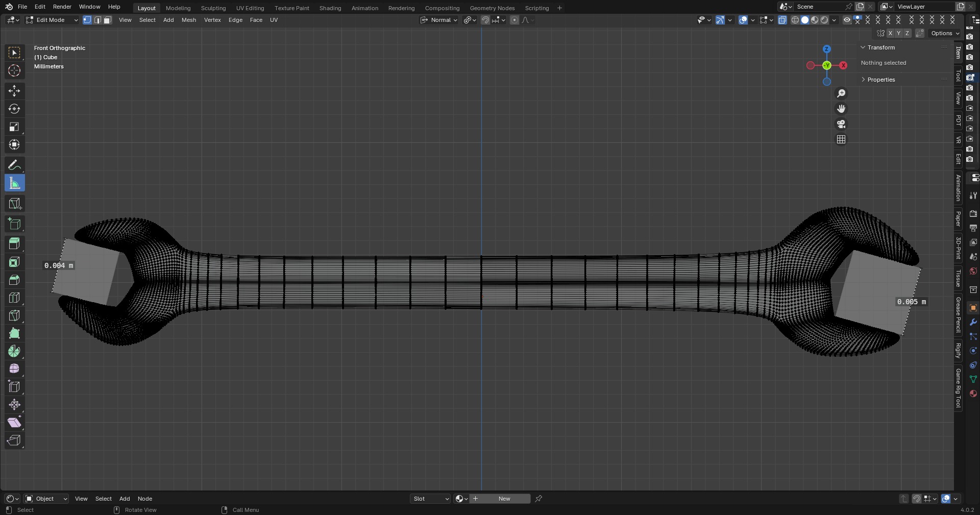Enable vertex select mode

coord(87,20)
